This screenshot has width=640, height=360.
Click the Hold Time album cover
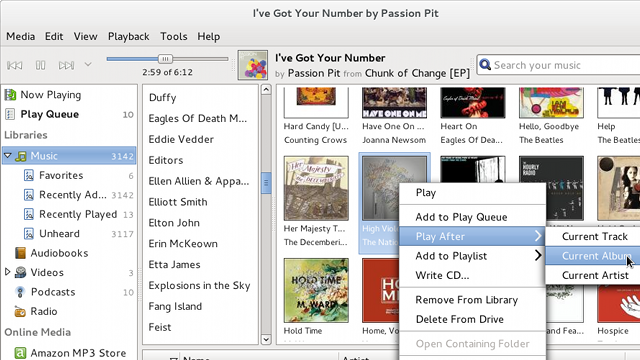coord(316,290)
